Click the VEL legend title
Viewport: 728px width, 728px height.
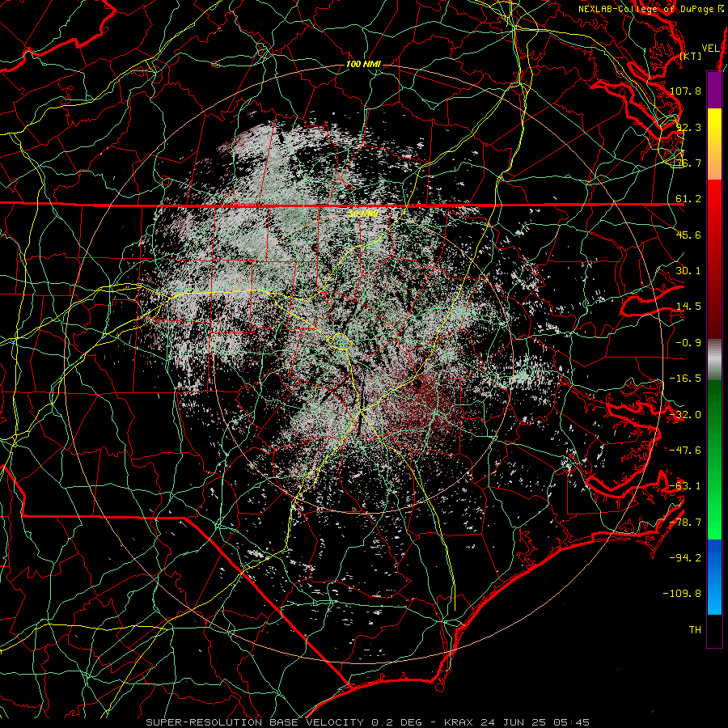[x=710, y=49]
